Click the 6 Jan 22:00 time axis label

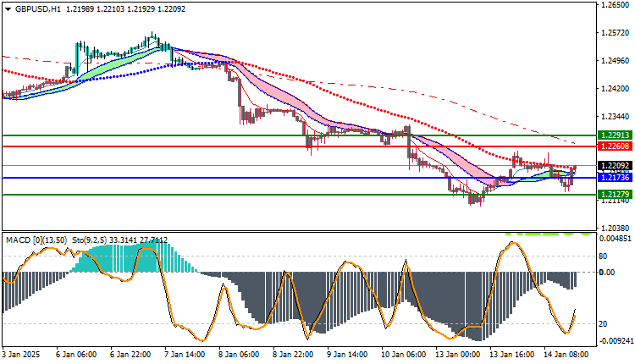pos(130,355)
